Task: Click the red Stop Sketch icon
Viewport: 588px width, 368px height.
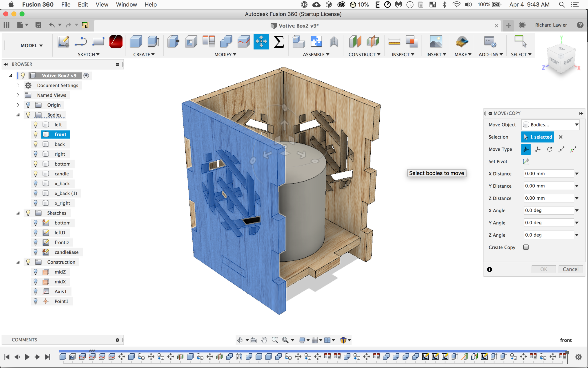Action: (116, 42)
